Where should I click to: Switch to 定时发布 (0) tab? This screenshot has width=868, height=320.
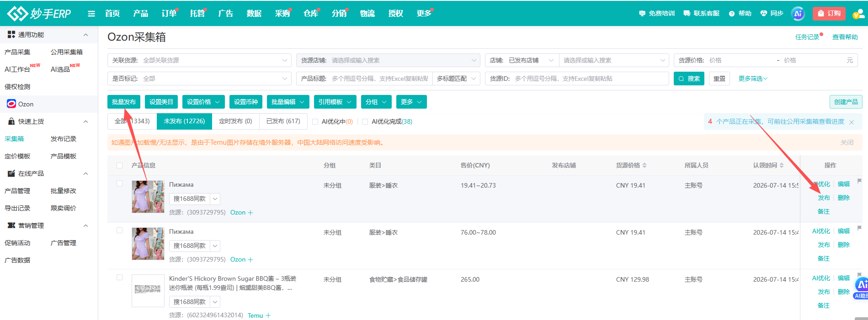pos(235,121)
